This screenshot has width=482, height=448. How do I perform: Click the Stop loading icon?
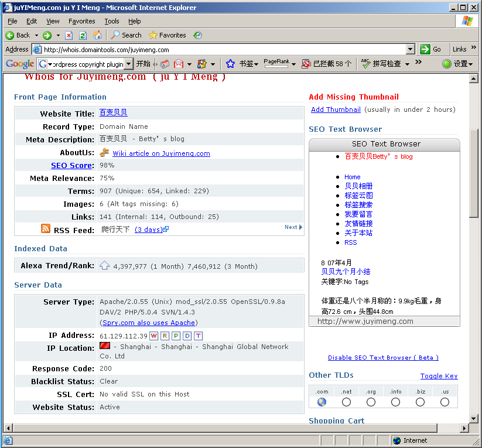click(x=69, y=35)
